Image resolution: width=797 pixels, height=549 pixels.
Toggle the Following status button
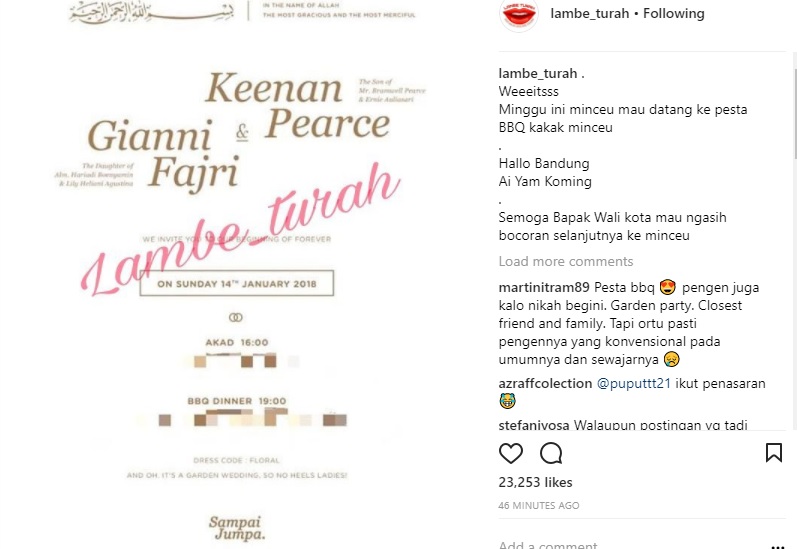coord(673,13)
